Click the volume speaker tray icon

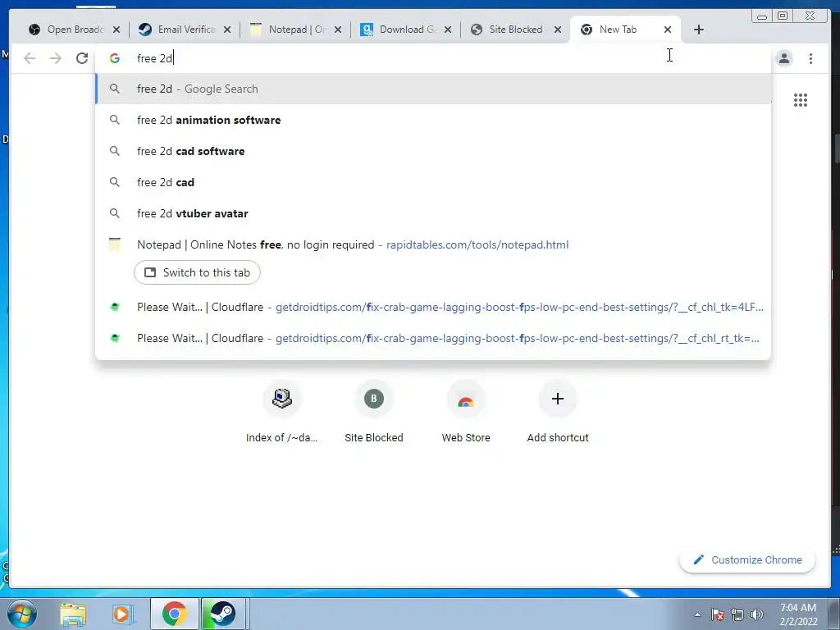757,614
